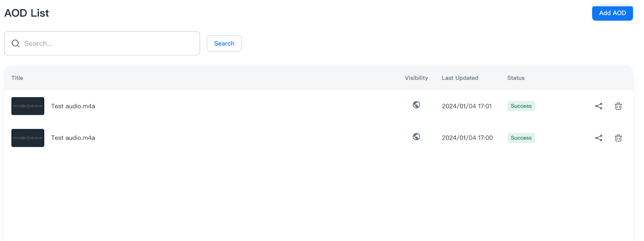Share the audio updated at 17:00
Screen dimensions: 644x241
[x=599, y=138]
